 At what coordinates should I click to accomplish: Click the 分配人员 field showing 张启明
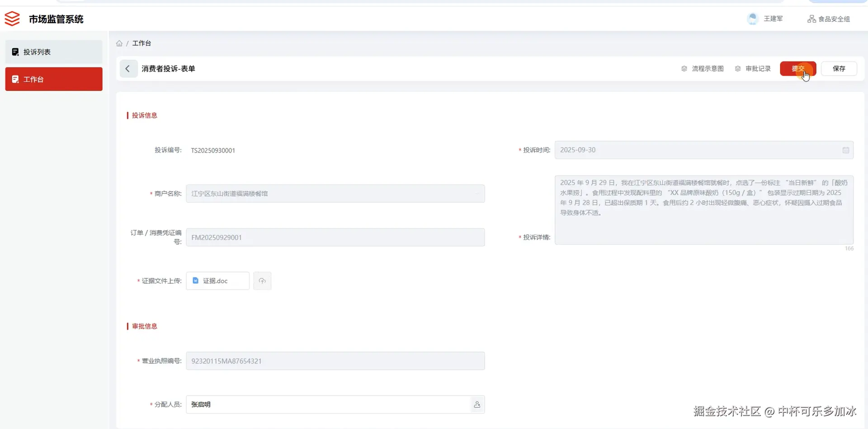tap(335, 405)
